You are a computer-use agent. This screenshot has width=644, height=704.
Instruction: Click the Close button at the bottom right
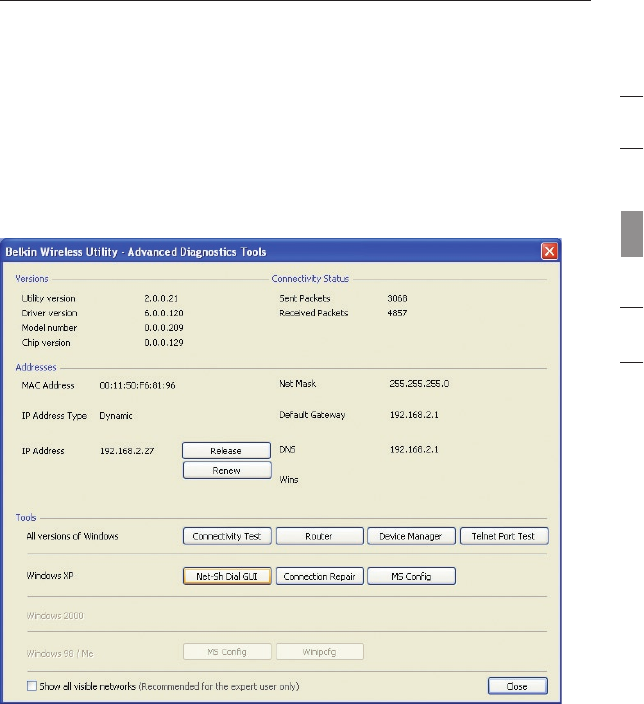[x=518, y=686]
